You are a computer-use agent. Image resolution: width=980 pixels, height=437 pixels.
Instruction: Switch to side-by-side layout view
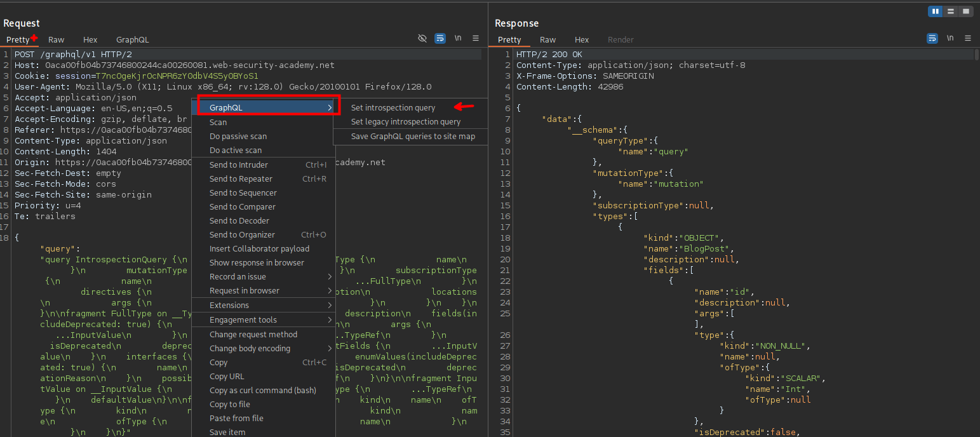point(936,11)
